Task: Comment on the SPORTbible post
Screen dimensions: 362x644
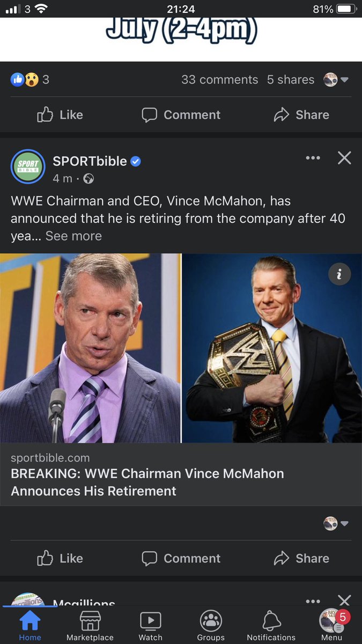Action: [181, 559]
